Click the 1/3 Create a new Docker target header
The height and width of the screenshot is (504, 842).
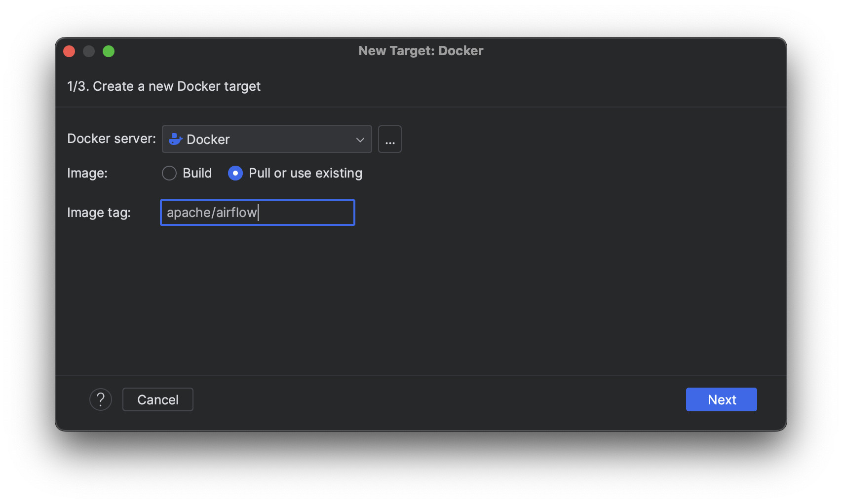coord(164,86)
